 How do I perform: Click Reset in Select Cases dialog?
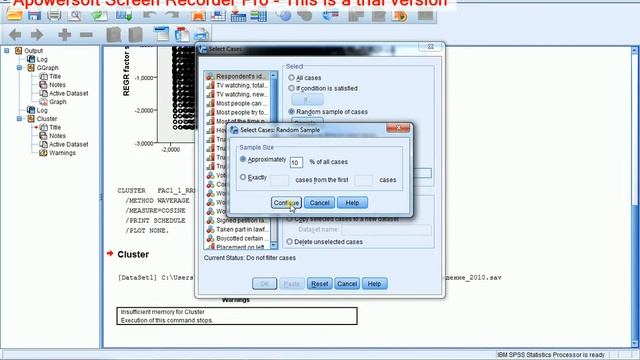(x=320, y=284)
